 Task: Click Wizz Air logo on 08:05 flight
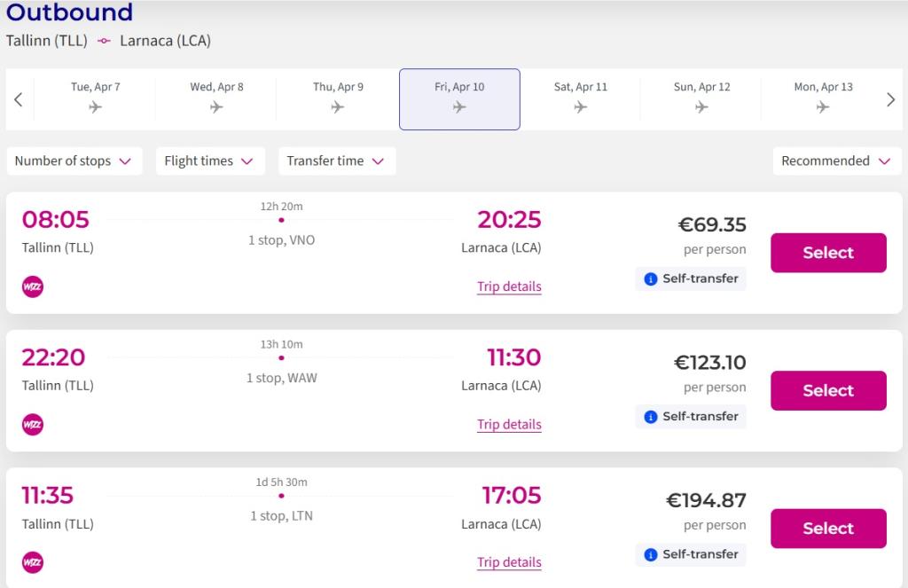tap(33, 286)
